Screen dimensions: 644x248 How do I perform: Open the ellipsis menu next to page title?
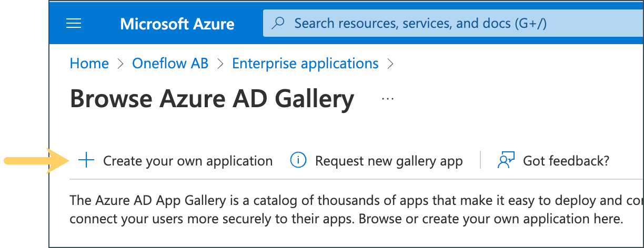click(x=388, y=99)
